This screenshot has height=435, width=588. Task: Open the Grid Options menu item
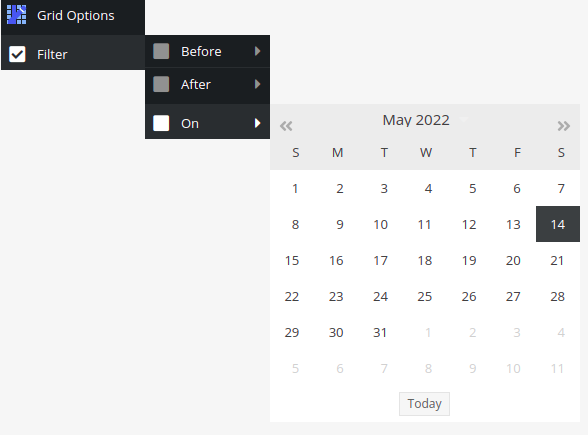[73, 16]
